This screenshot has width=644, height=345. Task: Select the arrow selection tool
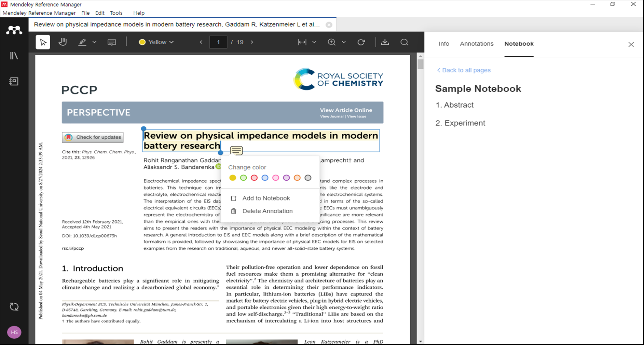(x=43, y=42)
